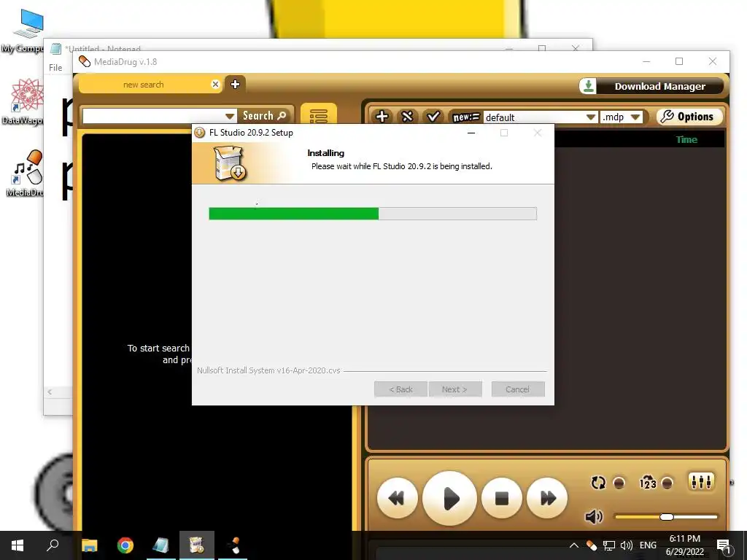Screen dimensions: 747x560
Task: Click the disabled Back button in setup
Action: click(x=400, y=389)
